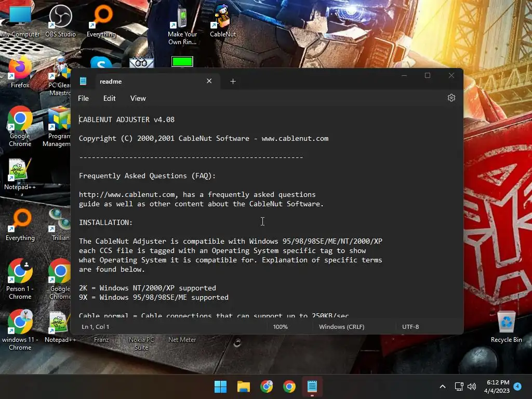The image size is (532, 399).
Task: Open the windows 11 - Chrome shortcut
Action: (20, 330)
